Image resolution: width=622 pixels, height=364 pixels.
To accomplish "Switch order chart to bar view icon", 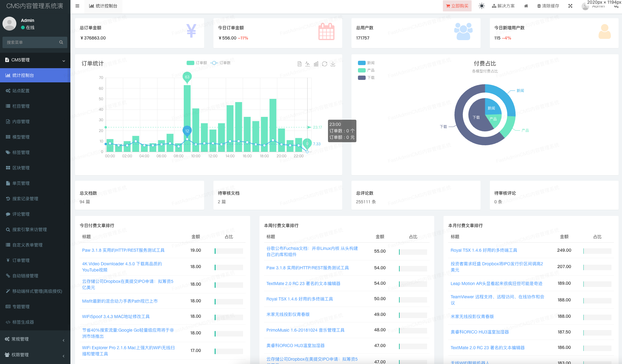I will pos(316,64).
